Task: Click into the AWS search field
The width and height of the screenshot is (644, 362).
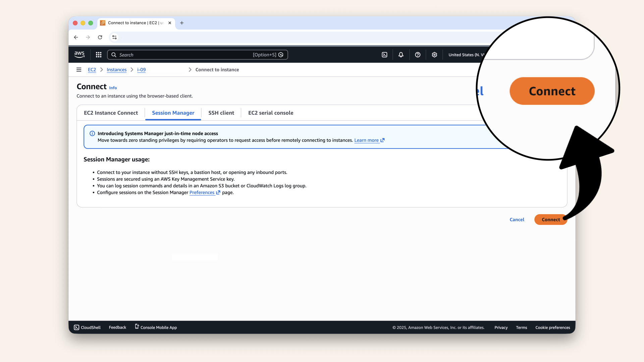Action: point(184,55)
